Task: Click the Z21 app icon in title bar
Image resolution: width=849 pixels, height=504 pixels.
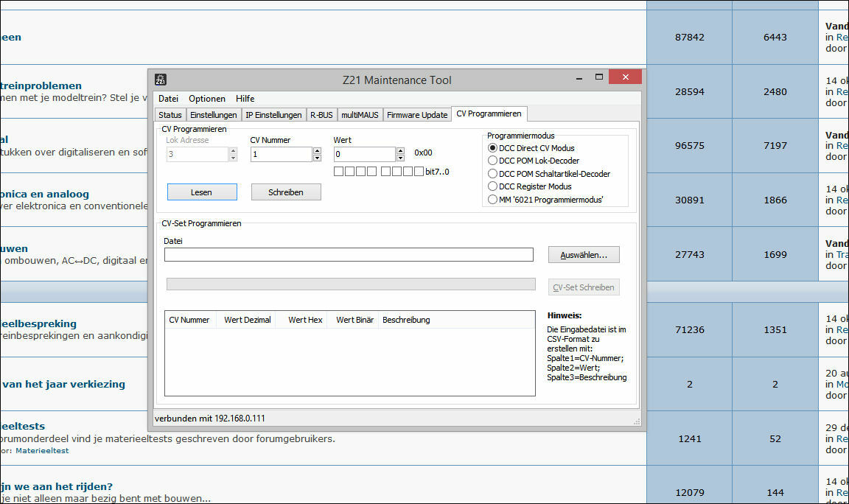Action: click(160, 80)
